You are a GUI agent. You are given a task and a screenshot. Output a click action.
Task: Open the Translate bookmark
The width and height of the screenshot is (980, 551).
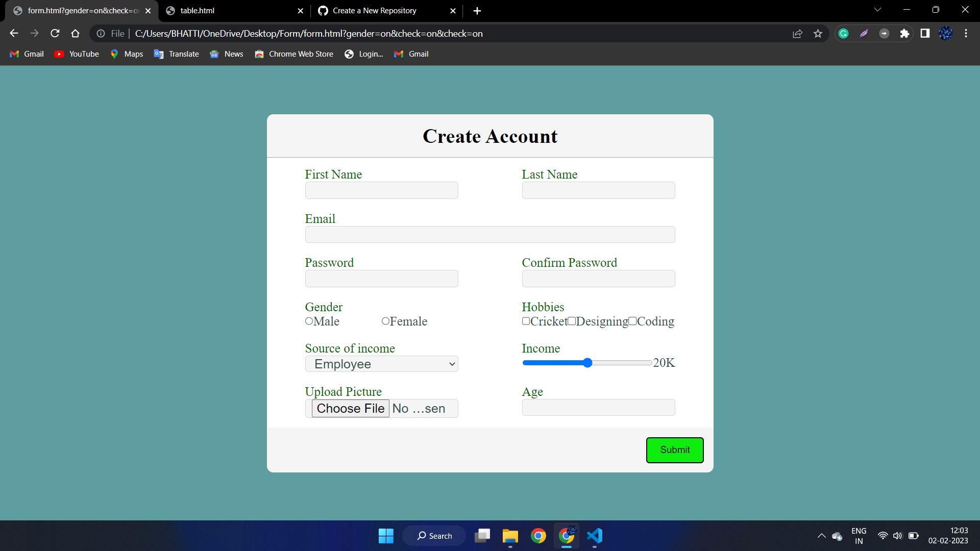click(x=177, y=54)
